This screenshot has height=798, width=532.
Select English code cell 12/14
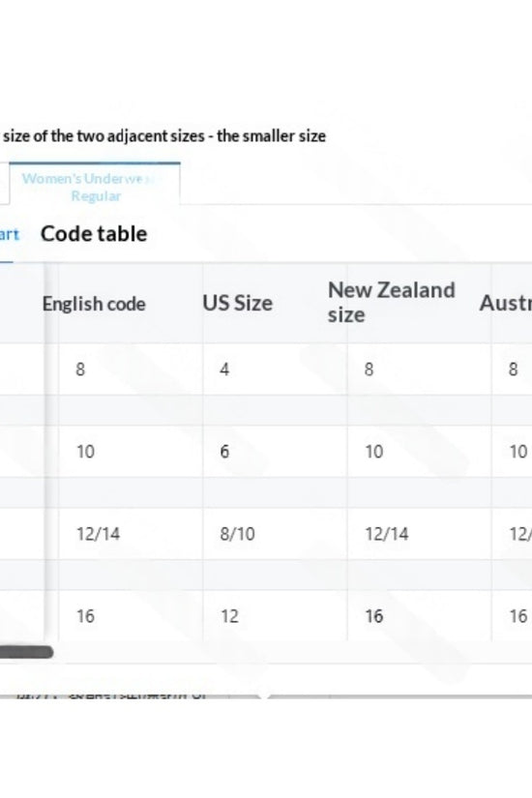[99, 534]
